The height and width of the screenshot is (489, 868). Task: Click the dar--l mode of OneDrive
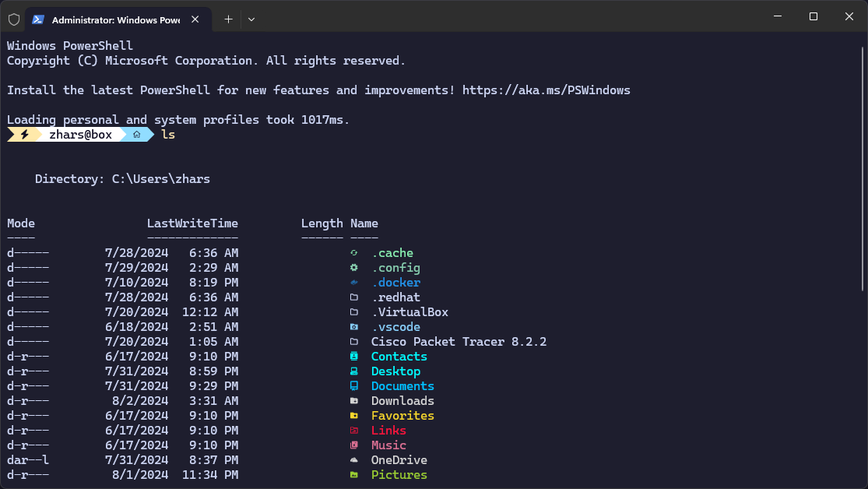click(28, 460)
